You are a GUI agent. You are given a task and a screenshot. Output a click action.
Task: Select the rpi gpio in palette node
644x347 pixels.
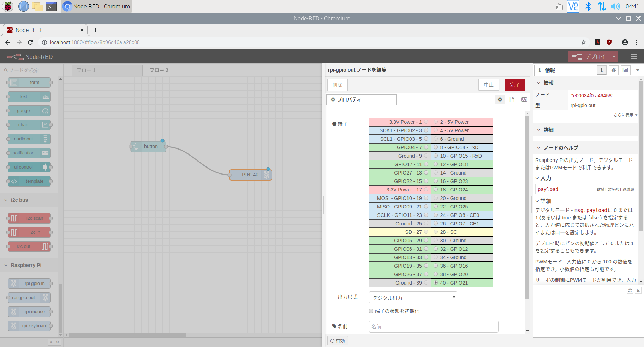point(29,284)
